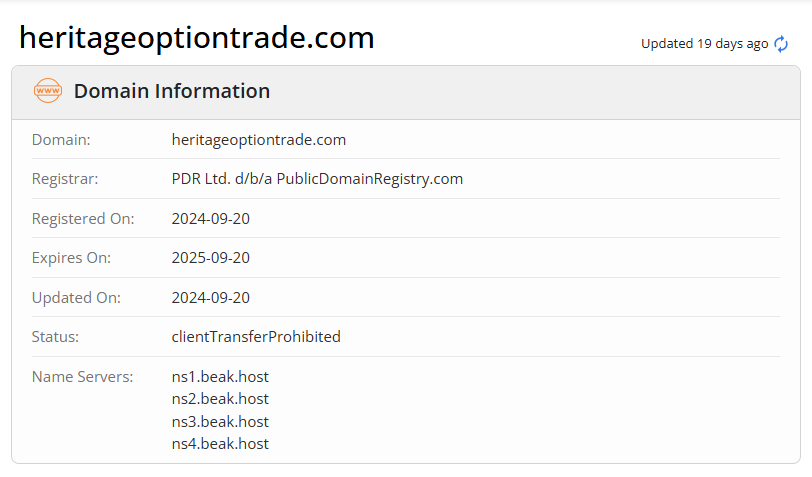Click the orange www globe icon
Screen dimensions: 812x477
pyautogui.click(x=47, y=91)
